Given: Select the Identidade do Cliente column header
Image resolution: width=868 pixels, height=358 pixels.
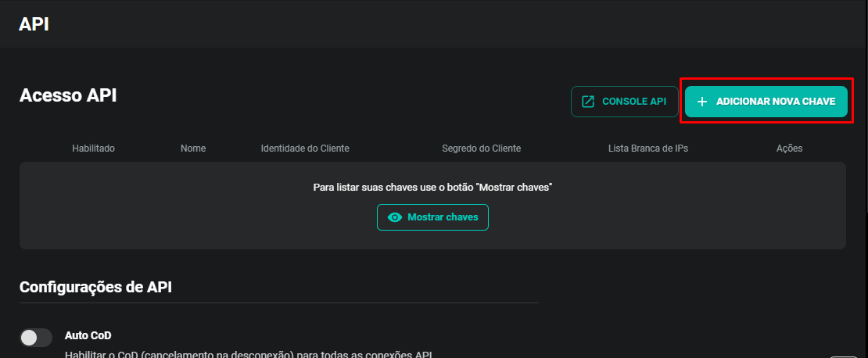Looking at the screenshot, I should [x=305, y=149].
